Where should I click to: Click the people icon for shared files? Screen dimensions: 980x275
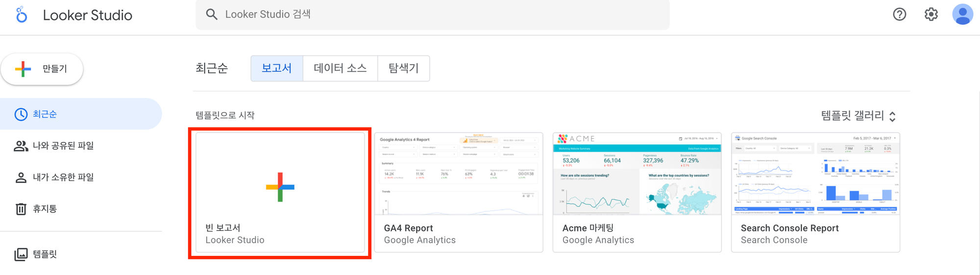[21, 146]
